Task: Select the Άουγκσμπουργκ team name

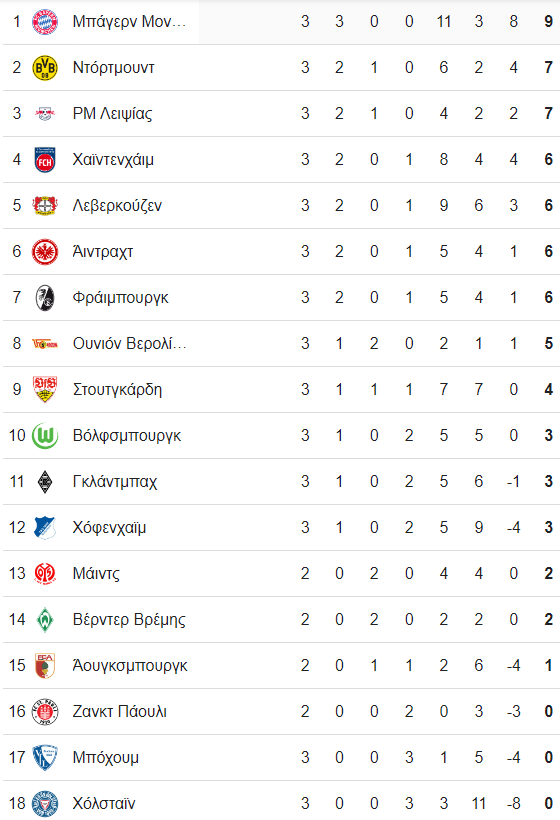Action: [130, 666]
